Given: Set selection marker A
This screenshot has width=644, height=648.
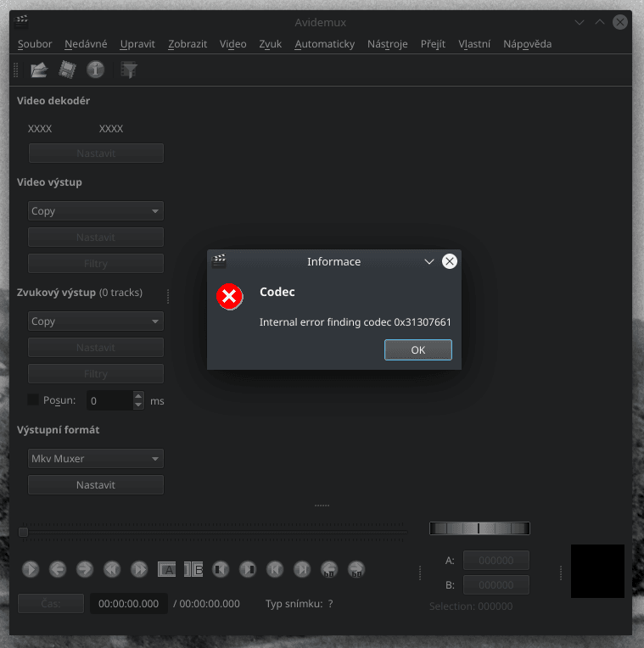Looking at the screenshot, I should point(166,569).
